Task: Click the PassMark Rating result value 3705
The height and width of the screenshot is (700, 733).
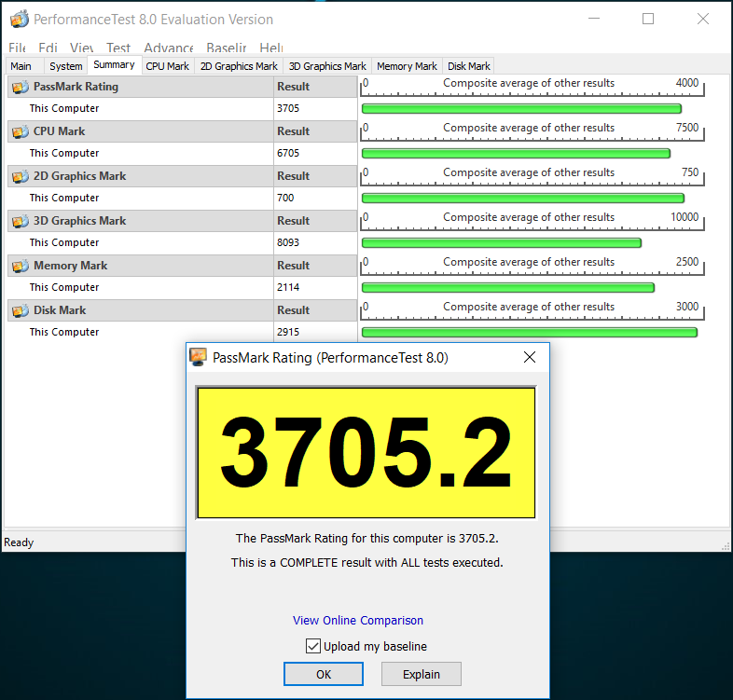Action: [x=288, y=108]
